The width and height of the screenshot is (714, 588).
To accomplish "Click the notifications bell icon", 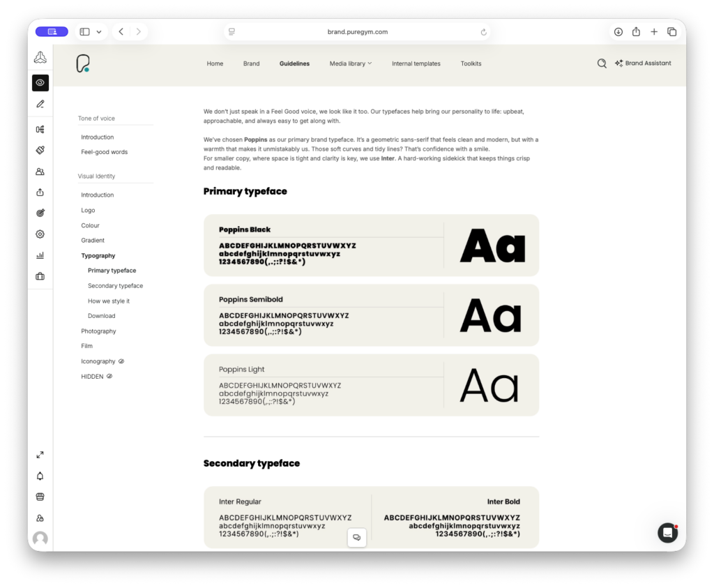I will [x=40, y=476].
